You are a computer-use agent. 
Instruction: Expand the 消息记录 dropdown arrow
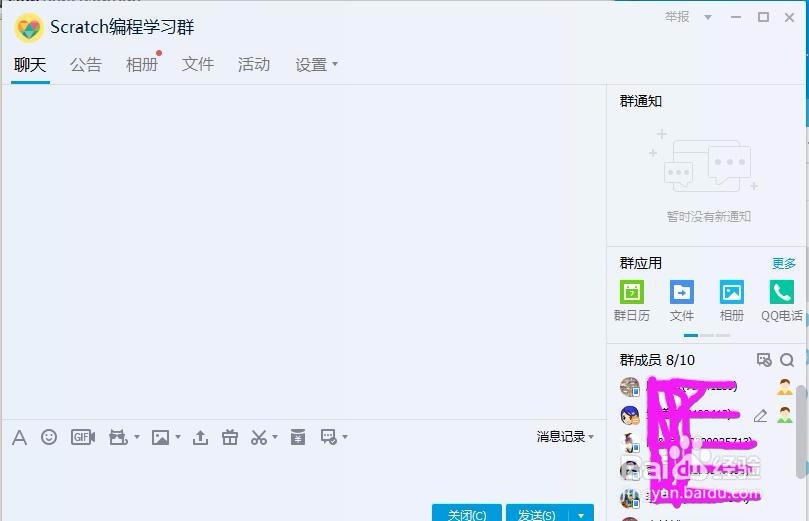[x=591, y=436]
